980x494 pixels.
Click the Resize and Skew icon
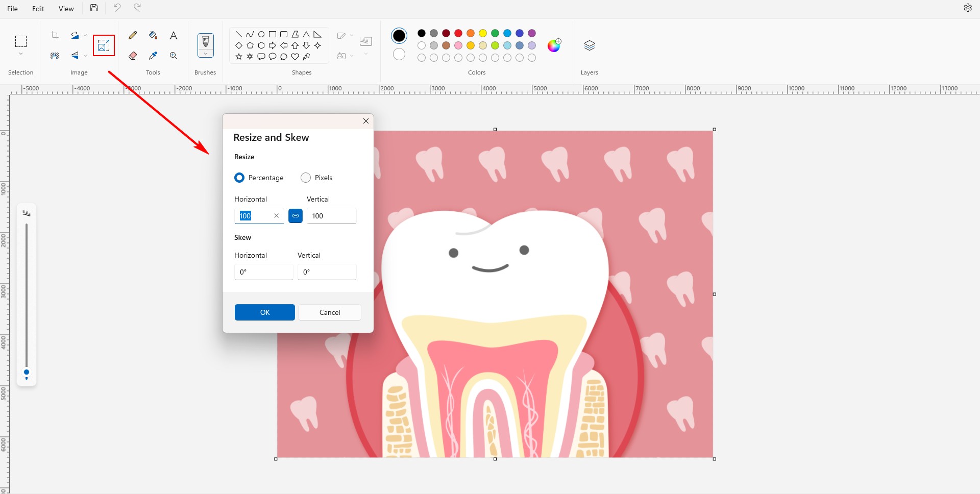[104, 45]
